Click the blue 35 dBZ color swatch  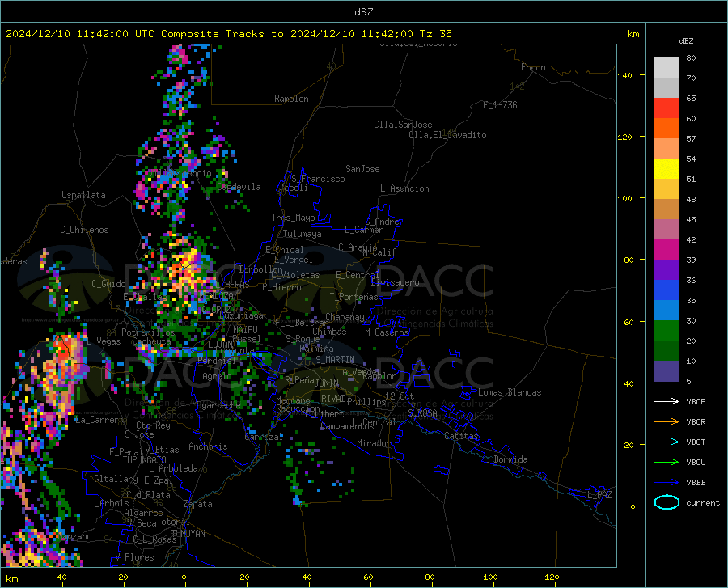coord(667,290)
